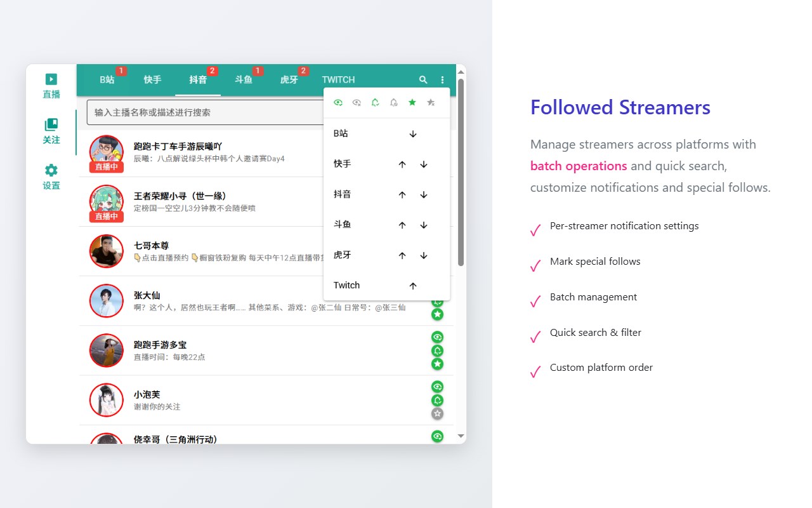Viewport: 812px width, 508px height.
Task: Toggle notification bell for 小泡芙
Action: pyautogui.click(x=437, y=400)
